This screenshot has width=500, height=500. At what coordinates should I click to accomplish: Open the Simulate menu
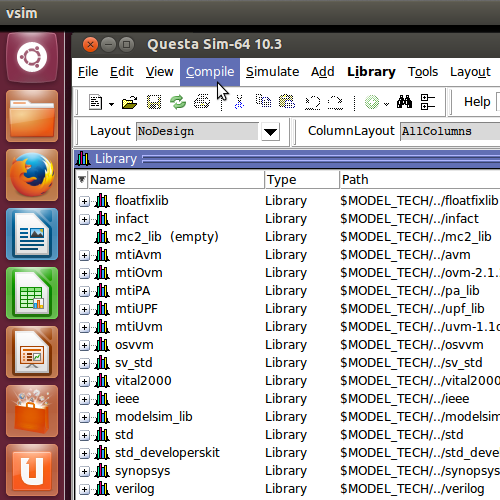tap(272, 72)
